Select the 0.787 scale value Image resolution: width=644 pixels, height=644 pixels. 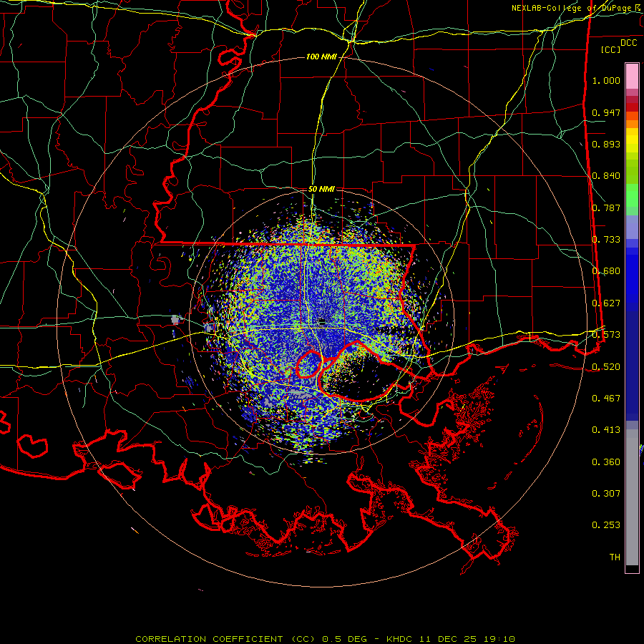click(606, 208)
